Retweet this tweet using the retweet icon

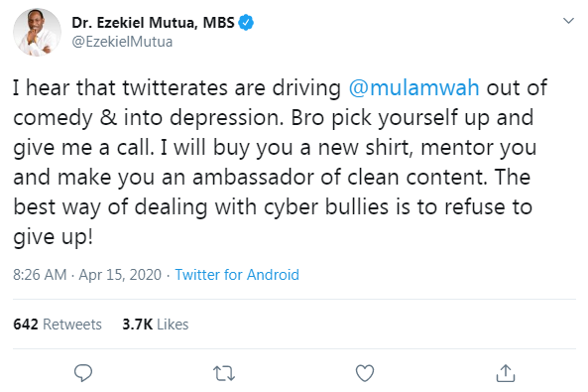[224, 373]
